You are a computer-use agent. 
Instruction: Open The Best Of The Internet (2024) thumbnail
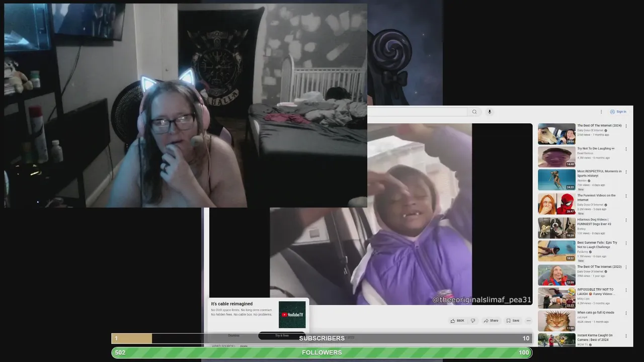(x=556, y=134)
